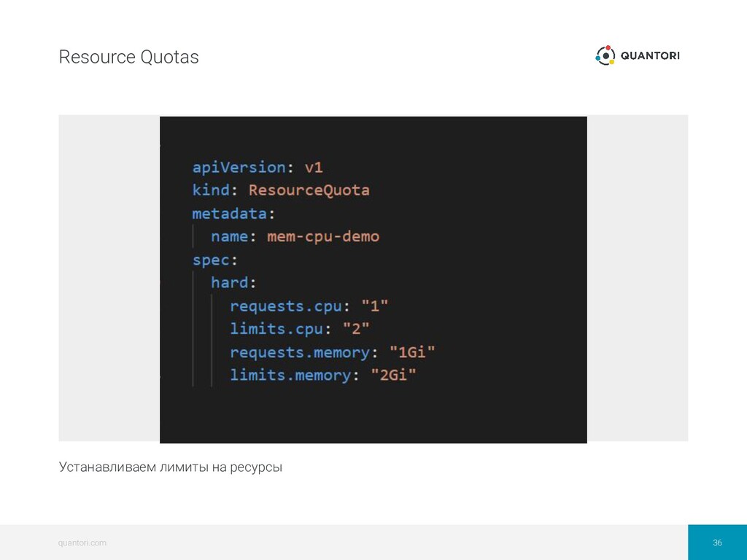Screen dimensions: 747x560
Task: Click the QUANTORI brand name text
Action: [650, 55]
